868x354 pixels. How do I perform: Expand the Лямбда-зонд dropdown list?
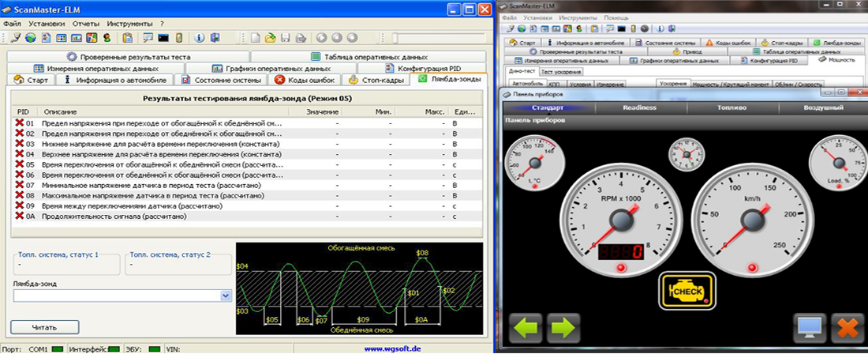[x=226, y=296]
